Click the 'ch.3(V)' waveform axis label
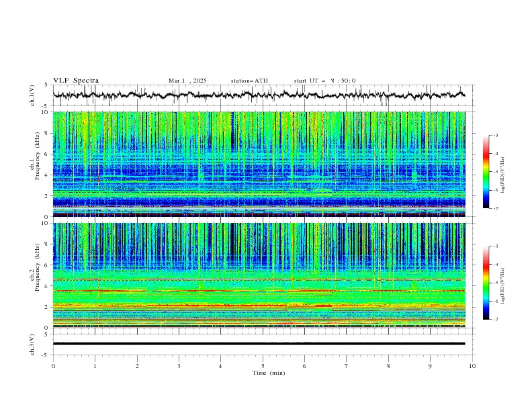The image size is (532, 411). 32,345
